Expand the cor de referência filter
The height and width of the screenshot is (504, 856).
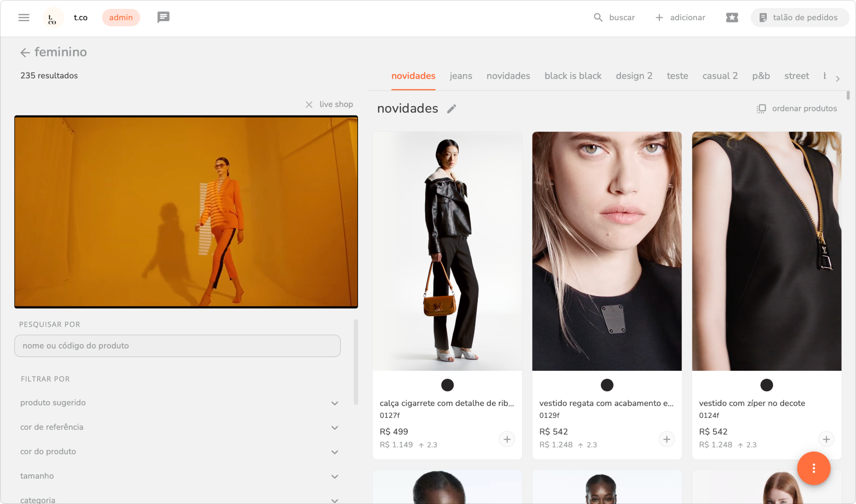(334, 428)
